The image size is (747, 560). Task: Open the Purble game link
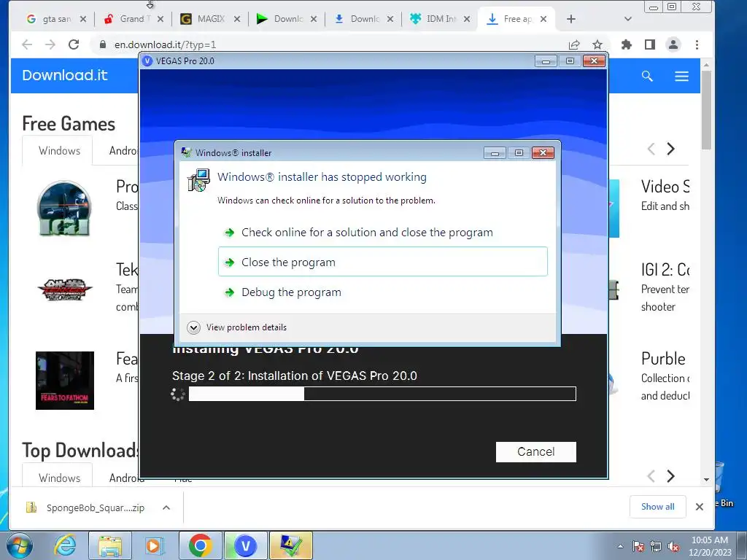pyautogui.click(x=663, y=359)
